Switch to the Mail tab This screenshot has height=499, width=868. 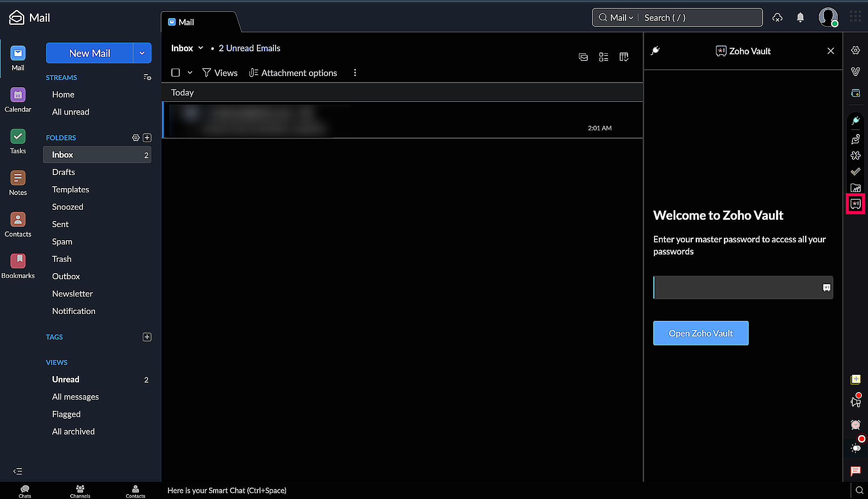pyautogui.click(x=181, y=22)
